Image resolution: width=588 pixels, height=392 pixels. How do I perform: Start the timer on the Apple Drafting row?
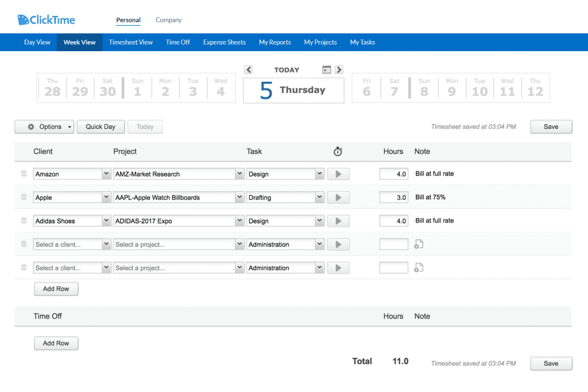(x=338, y=197)
